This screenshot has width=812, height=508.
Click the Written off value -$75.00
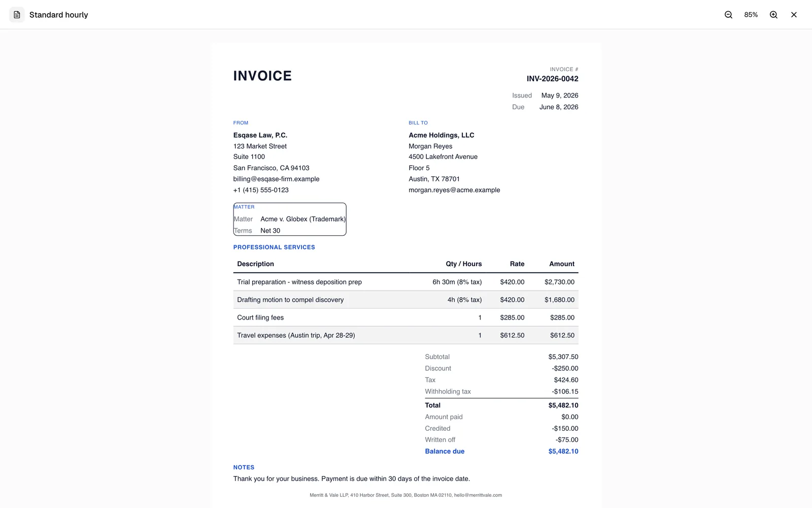(x=566, y=440)
